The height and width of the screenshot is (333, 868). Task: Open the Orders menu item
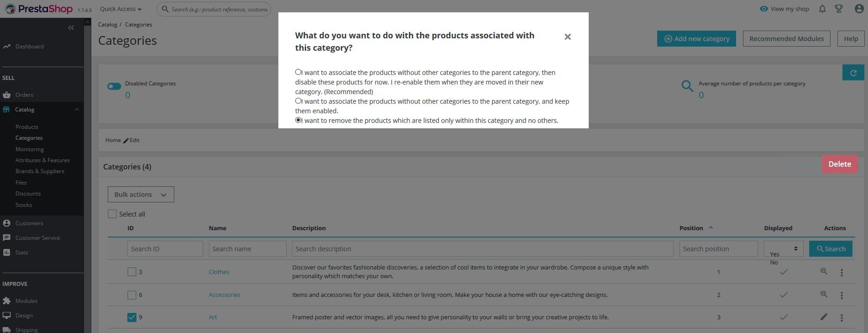click(x=24, y=95)
